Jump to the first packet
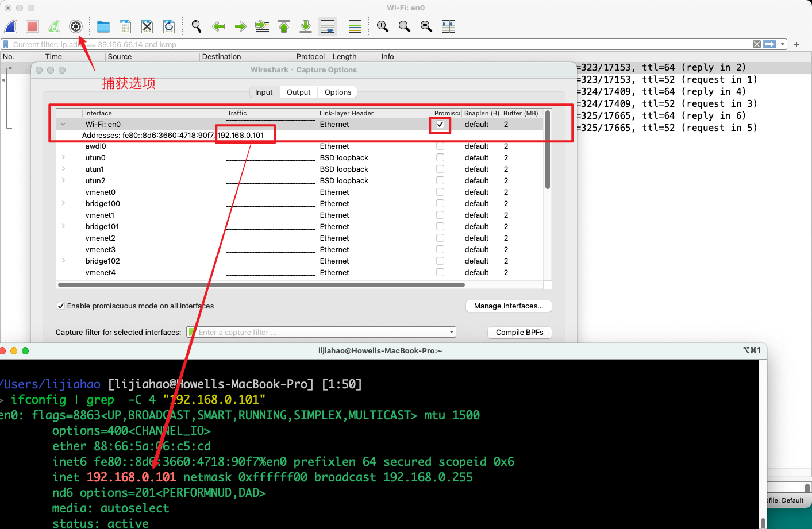Screen dimensions: 812x529 point(284,26)
